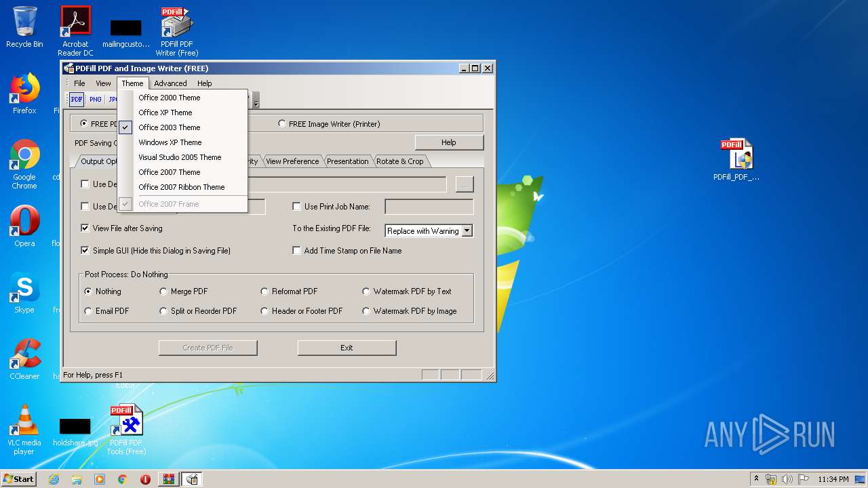Open CCleaner desktop shortcut
Viewport: 868px width, 488px height.
(24, 359)
